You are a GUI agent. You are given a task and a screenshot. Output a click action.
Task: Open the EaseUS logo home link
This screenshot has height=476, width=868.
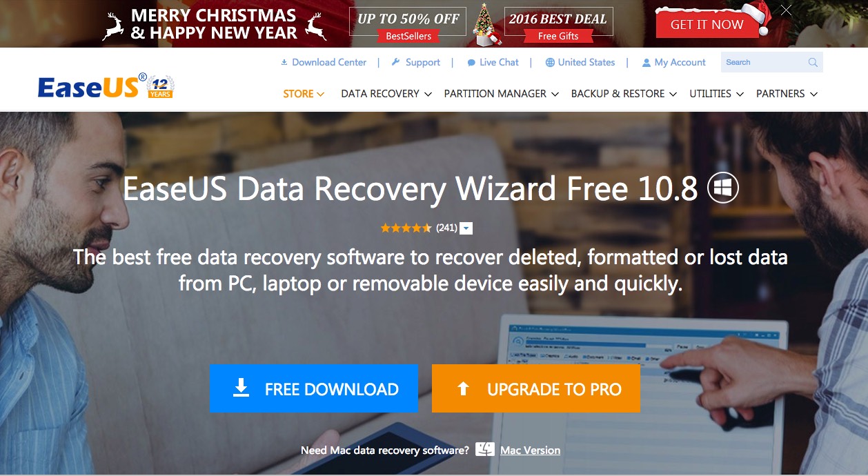[106, 86]
